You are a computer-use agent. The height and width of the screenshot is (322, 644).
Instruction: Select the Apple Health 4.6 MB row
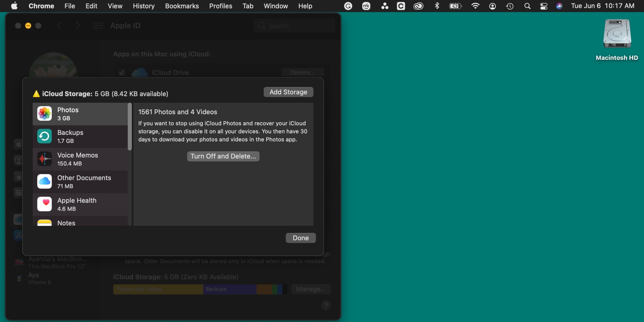80,204
